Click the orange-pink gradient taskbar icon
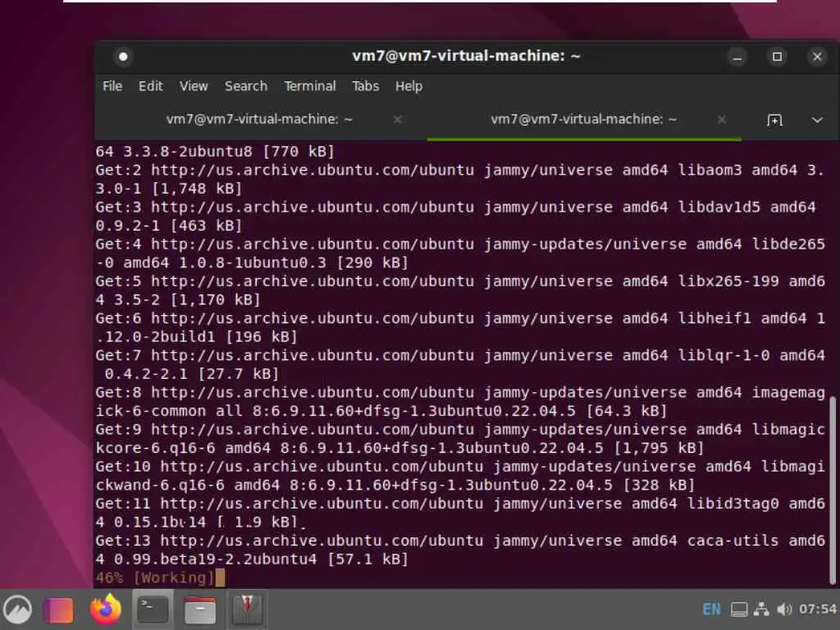 click(58, 610)
